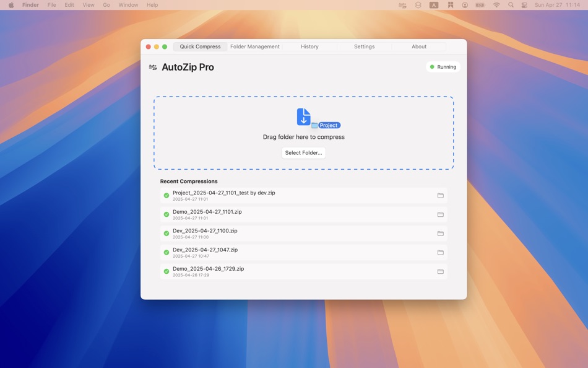
Task: Click the Wi-Fi icon in the menu bar
Action: click(496, 5)
